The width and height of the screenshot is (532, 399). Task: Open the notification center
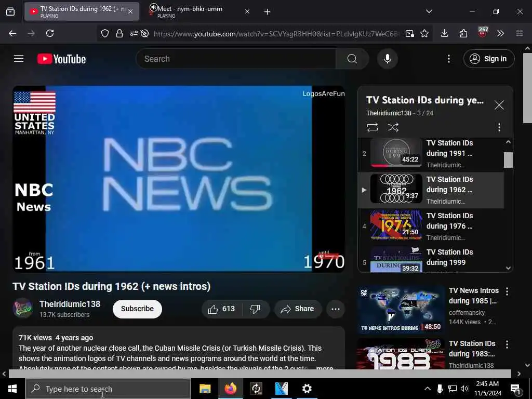click(515, 389)
